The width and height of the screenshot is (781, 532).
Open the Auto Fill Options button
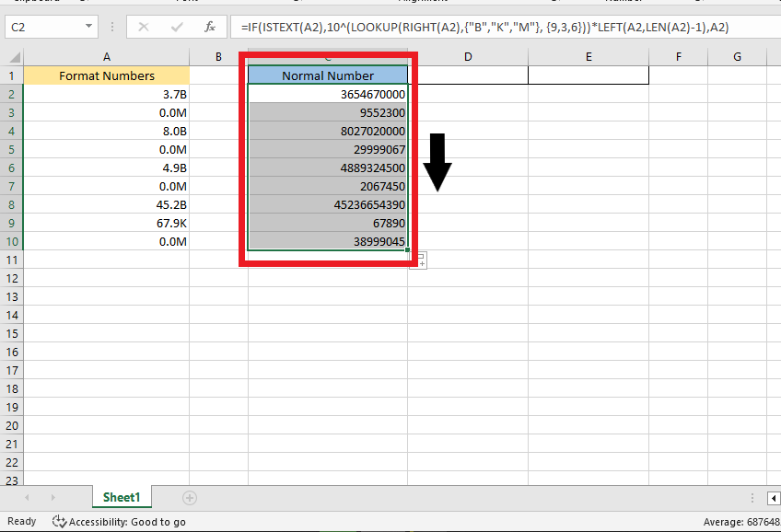pyautogui.click(x=419, y=260)
